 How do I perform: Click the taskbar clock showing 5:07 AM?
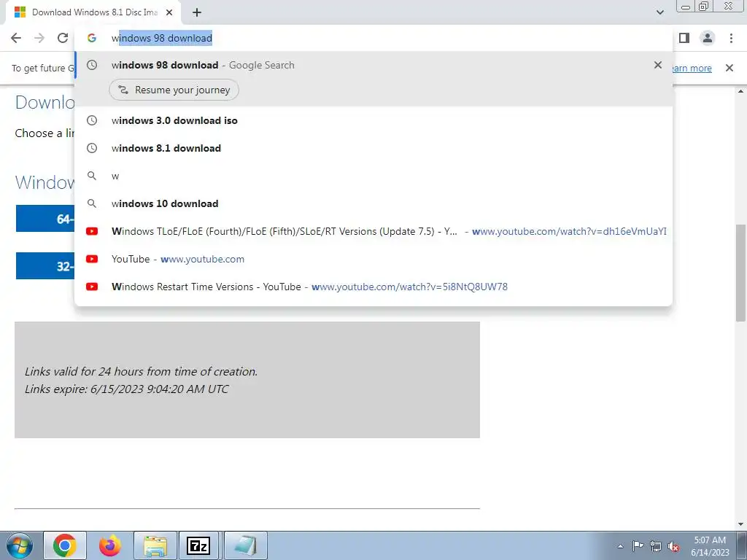coord(710,546)
